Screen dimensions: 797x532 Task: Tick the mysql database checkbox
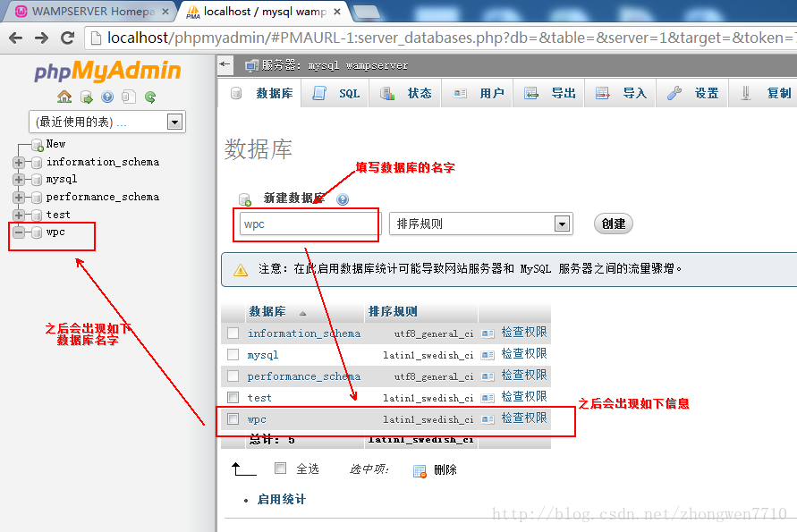click(233, 354)
